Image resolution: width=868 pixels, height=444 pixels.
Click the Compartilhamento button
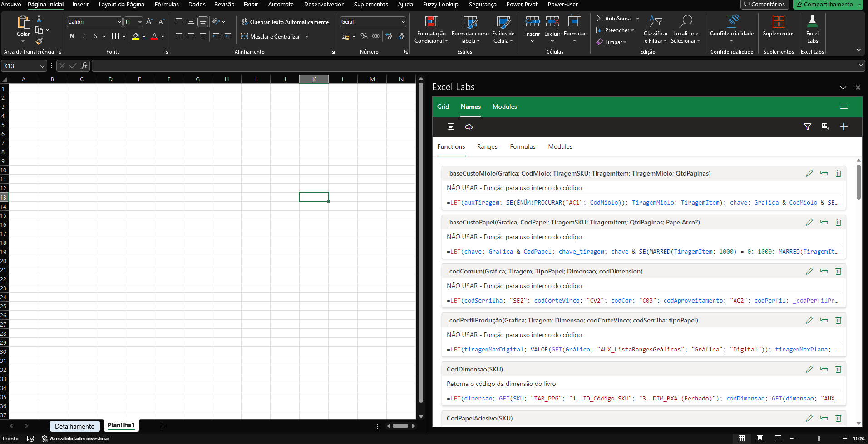828,5
